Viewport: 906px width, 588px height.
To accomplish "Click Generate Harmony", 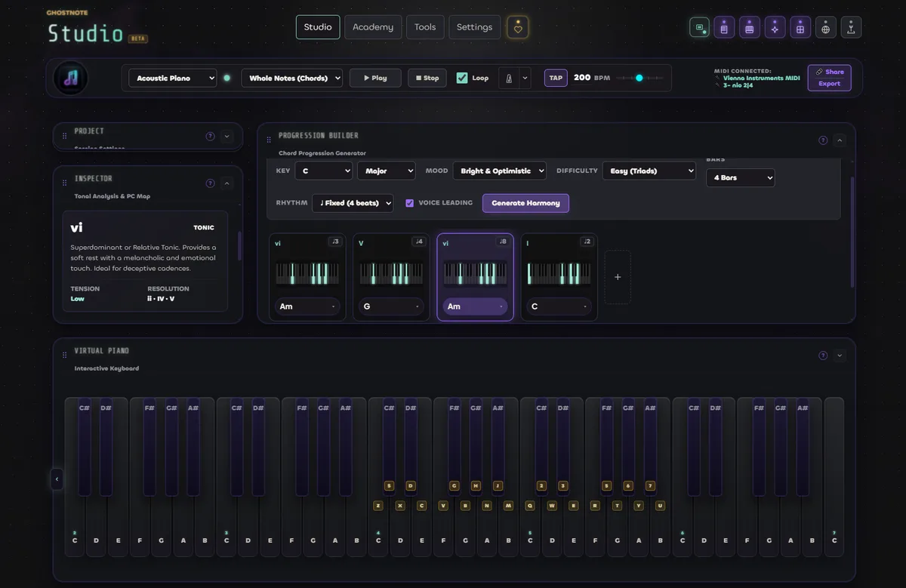I will click(525, 203).
